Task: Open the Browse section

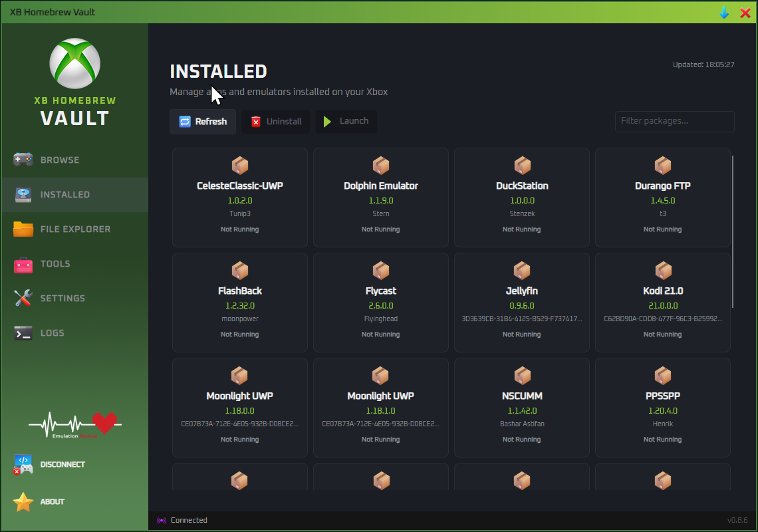Action: click(x=75, y=160)
